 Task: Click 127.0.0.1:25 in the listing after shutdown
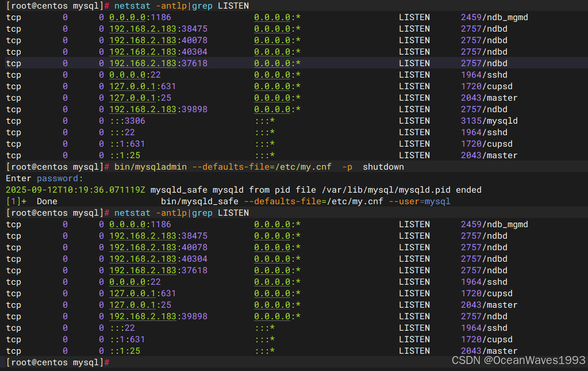[140, 305]
